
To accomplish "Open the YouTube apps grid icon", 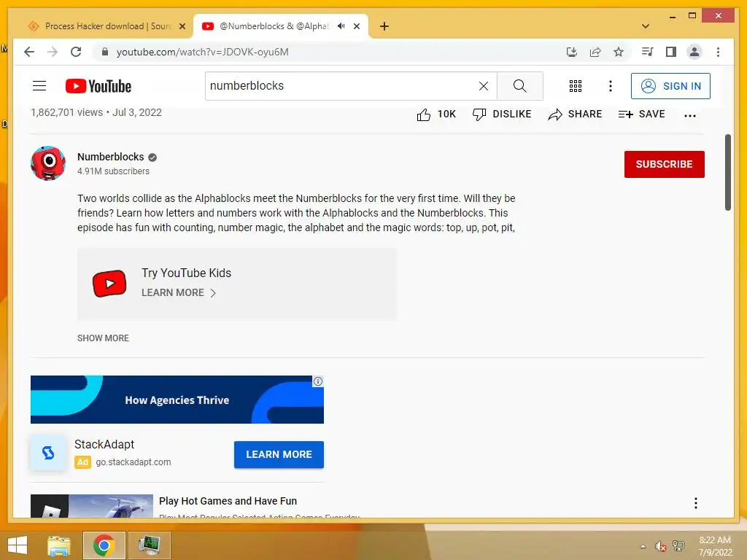I will [x=575, y=86].
